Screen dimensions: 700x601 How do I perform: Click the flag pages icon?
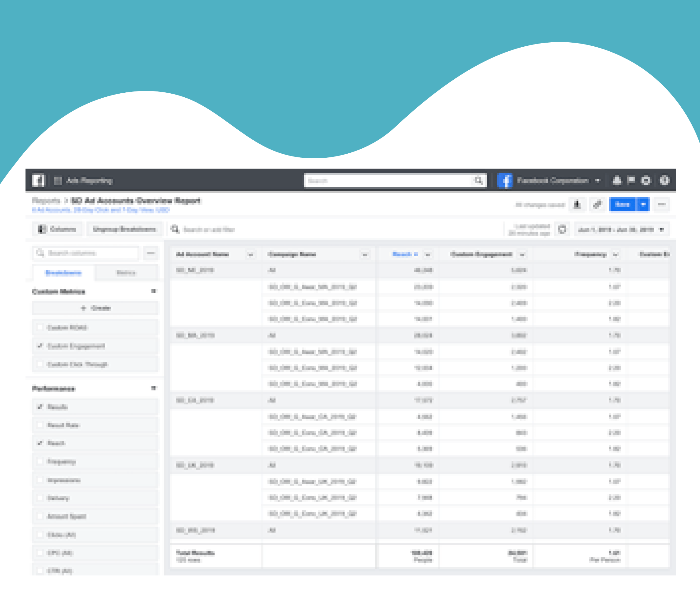[631, 180]
